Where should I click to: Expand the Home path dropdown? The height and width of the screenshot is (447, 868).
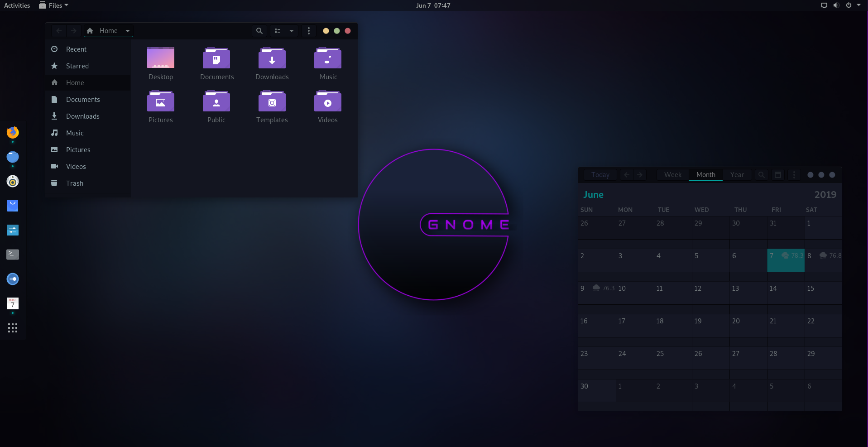click(x=128, y=31)
